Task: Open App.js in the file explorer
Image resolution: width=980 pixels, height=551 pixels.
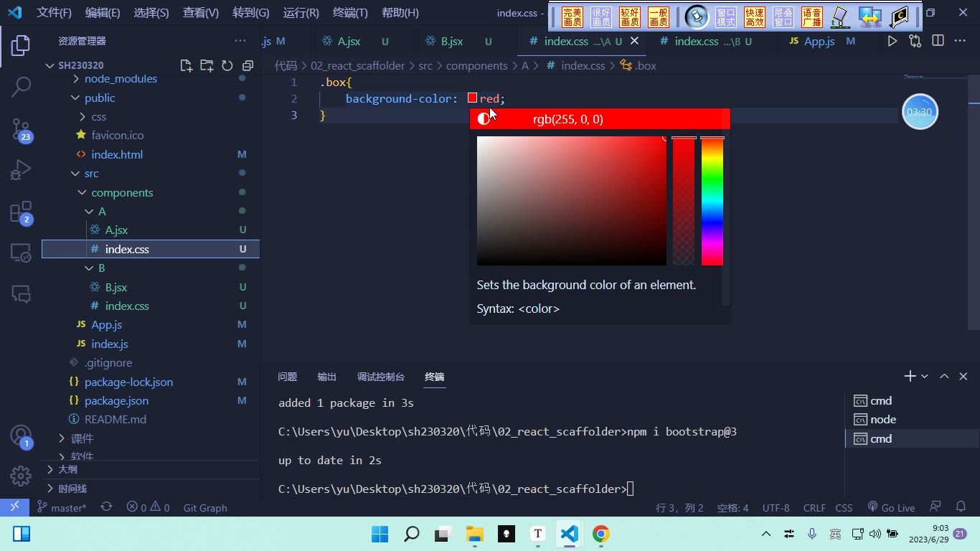Action: coord(106,324)
